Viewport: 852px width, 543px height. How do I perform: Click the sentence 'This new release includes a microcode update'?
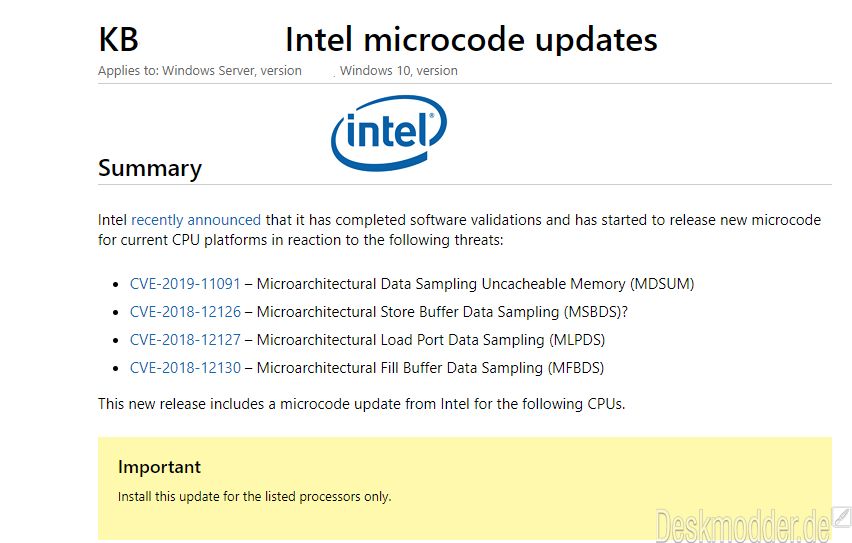pyautogui.click(x=361, y=404)
